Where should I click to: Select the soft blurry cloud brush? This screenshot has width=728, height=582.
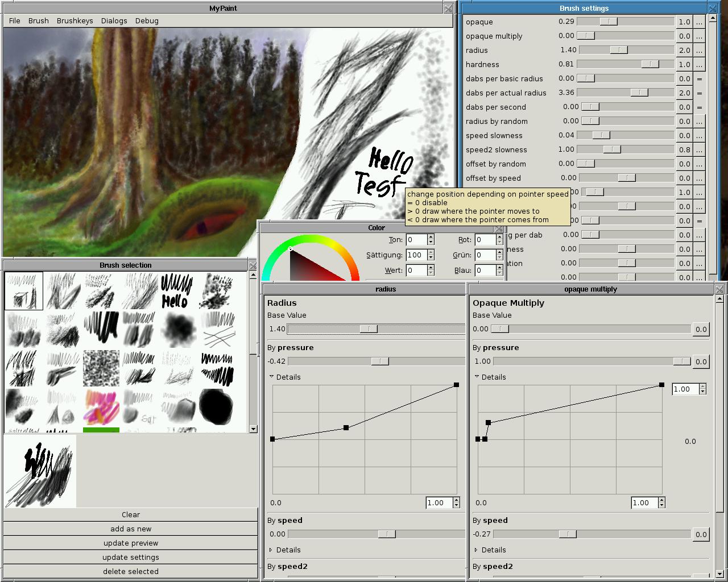(x=178, y=329)
